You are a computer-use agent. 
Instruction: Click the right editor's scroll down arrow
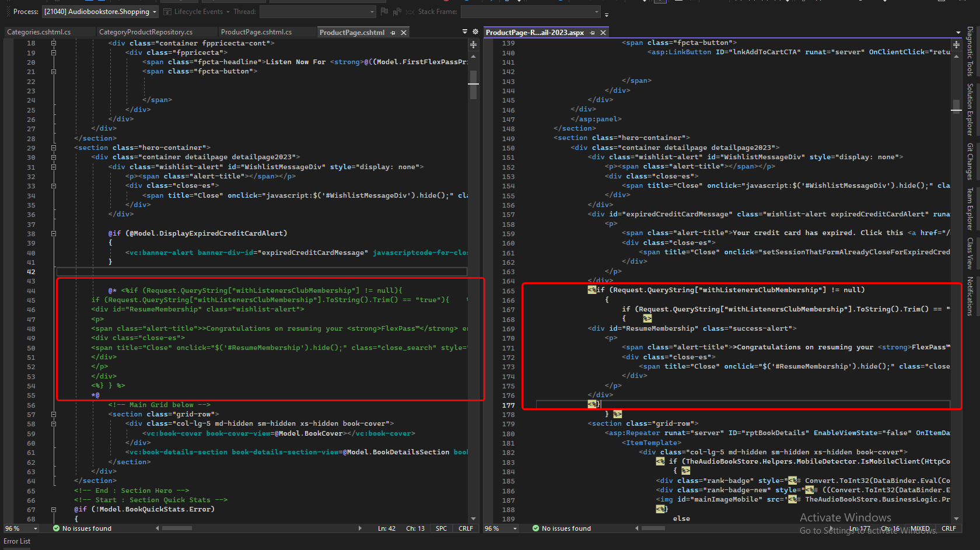point(956,519)
